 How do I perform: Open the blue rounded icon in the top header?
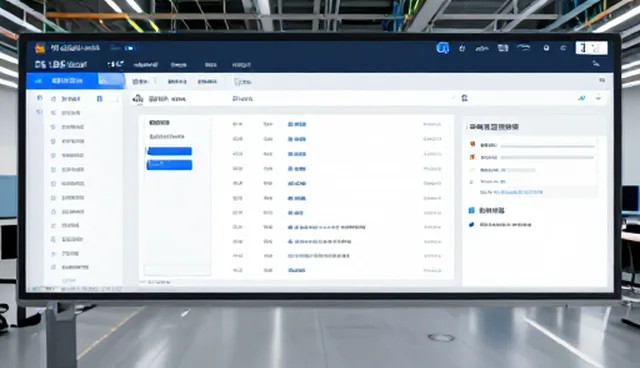442,48
